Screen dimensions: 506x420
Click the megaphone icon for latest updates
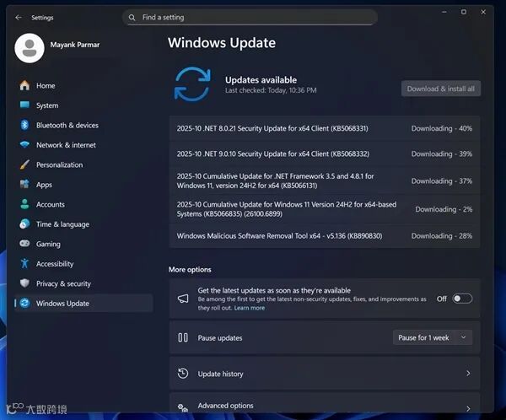click(x=183, y=299)
